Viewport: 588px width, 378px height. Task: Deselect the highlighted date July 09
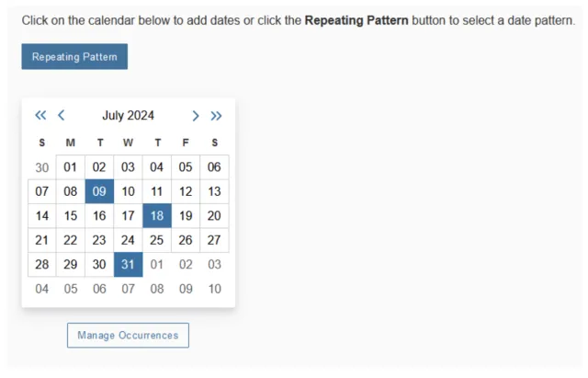coord(99,192)
